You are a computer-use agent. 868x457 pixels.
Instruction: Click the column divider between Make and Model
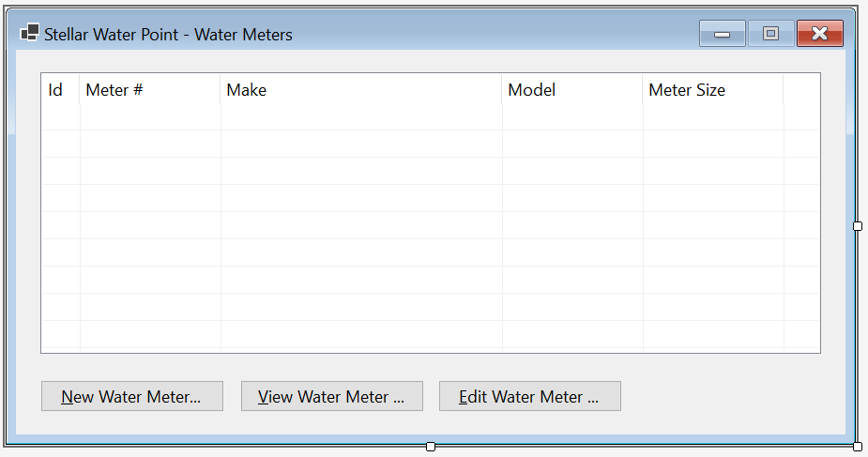[x=501, y=90]
